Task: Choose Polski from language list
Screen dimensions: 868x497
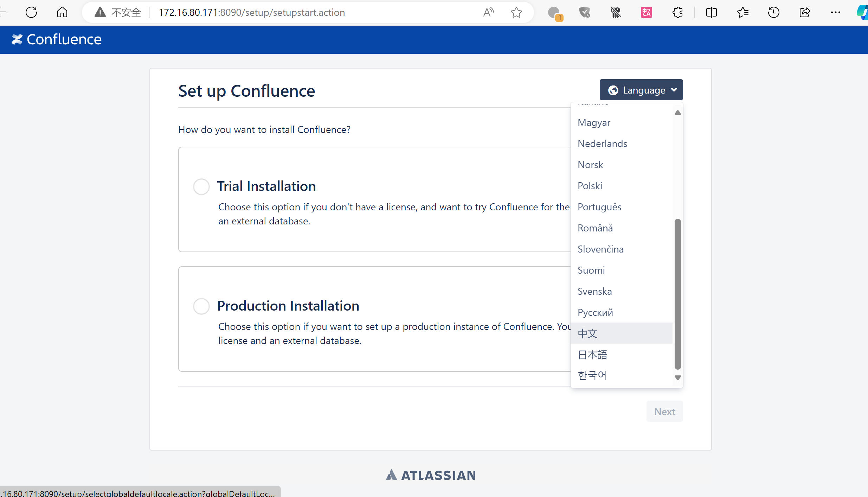Action: pyautogui.click(x=621, y=186)
